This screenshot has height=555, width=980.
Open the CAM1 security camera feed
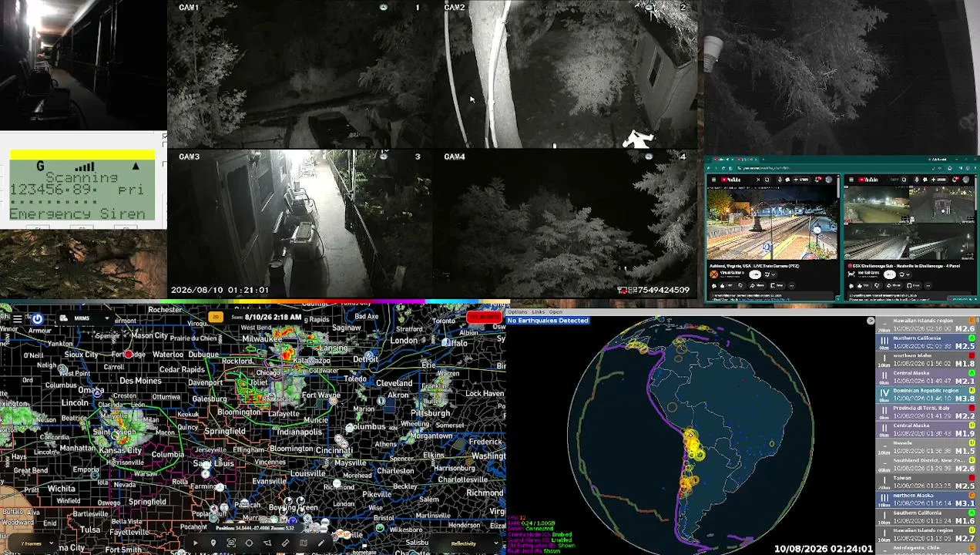point(300,75)
